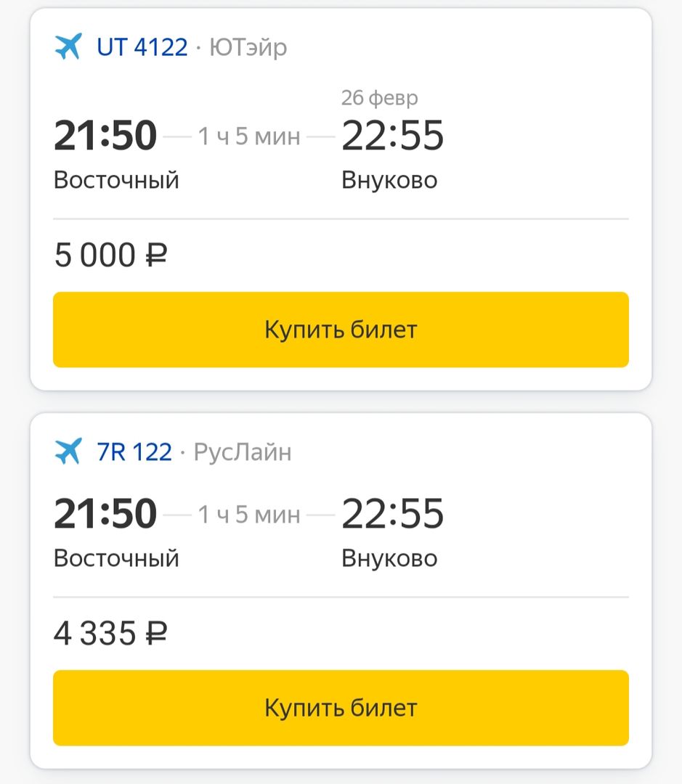Click Восточный airport on the 7R 122 card

pos(116,558)
